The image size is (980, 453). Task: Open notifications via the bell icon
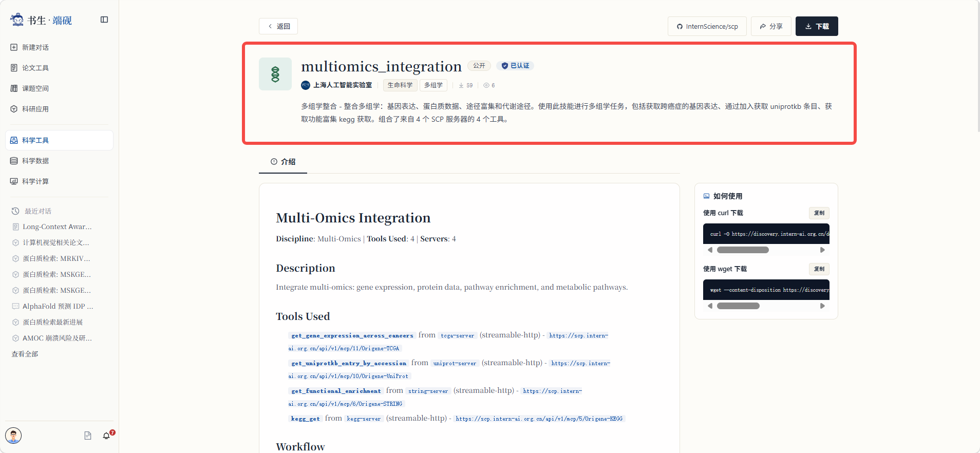click(x=106, y=436)
